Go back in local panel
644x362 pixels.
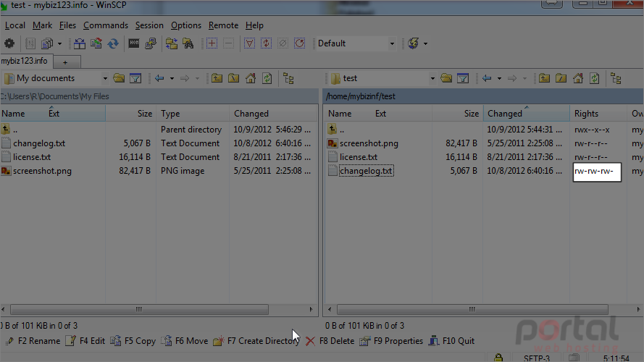pos(159,78)
